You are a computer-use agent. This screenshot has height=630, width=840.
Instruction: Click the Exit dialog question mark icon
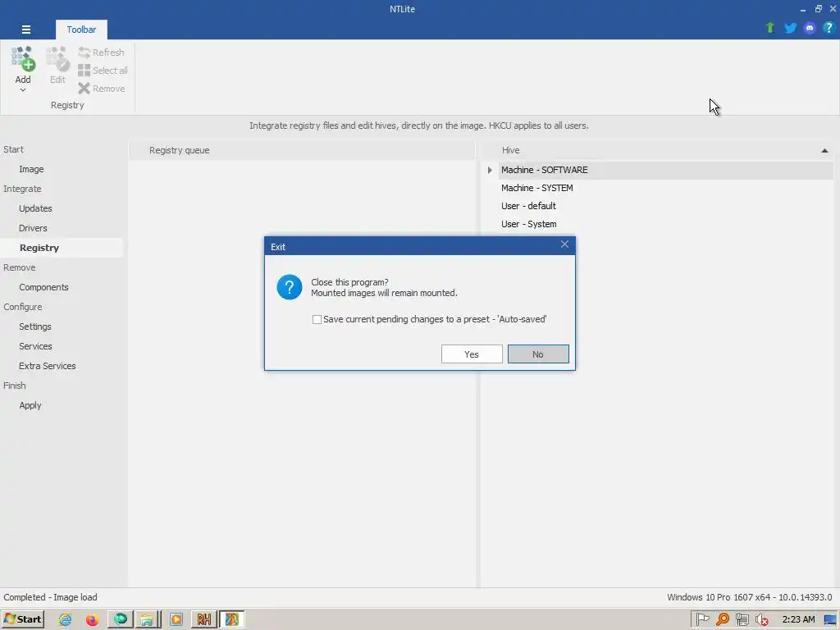pos(290,287)
